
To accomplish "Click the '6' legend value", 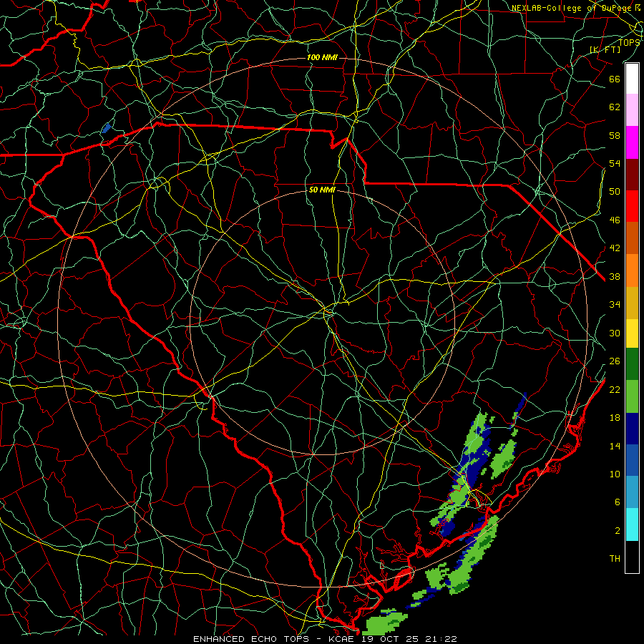I will [x=618, y=502].
